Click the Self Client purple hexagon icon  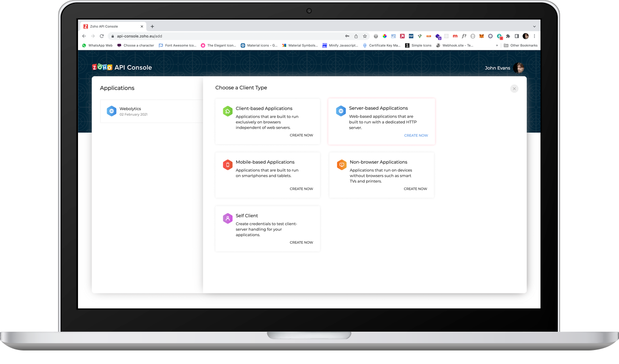pyautogui.click(x=228, y=218)
